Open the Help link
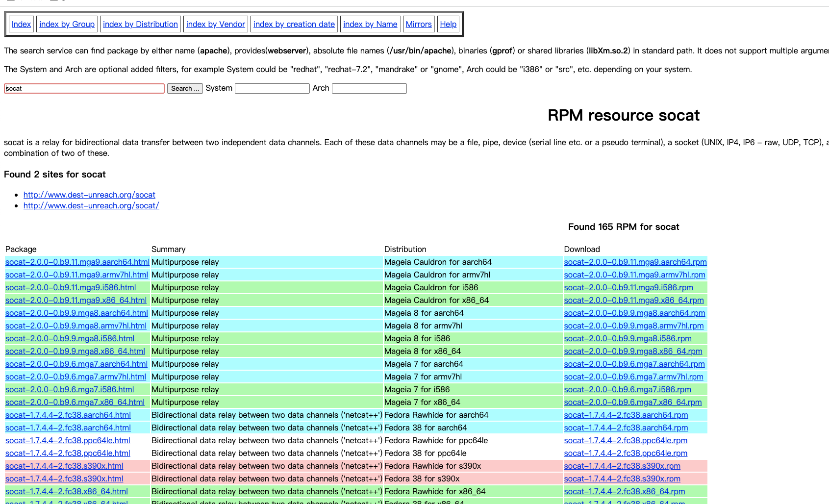Viewport: 829px width, 504px height. (448, 24)
